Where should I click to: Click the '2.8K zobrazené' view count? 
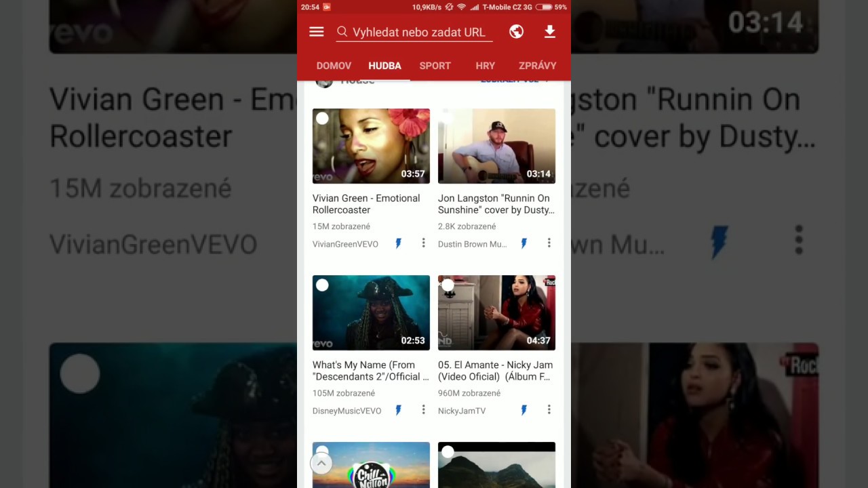pos(467,226)
